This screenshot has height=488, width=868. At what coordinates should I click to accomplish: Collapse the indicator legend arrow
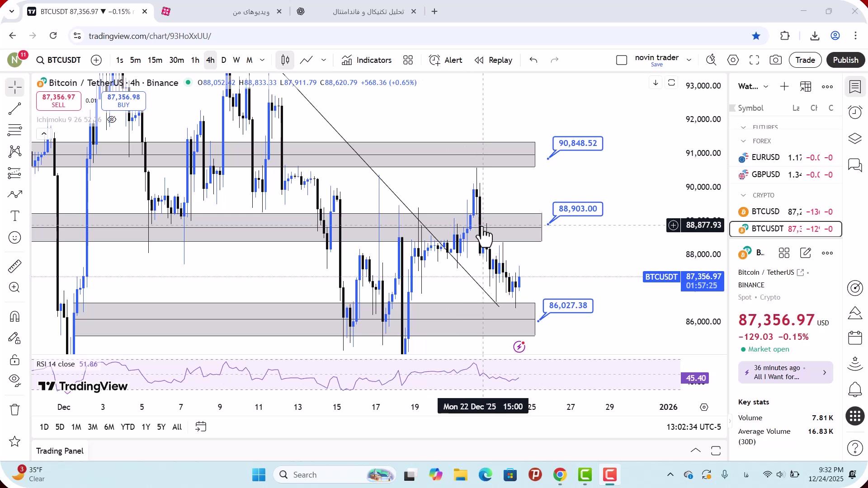(44, 134)
